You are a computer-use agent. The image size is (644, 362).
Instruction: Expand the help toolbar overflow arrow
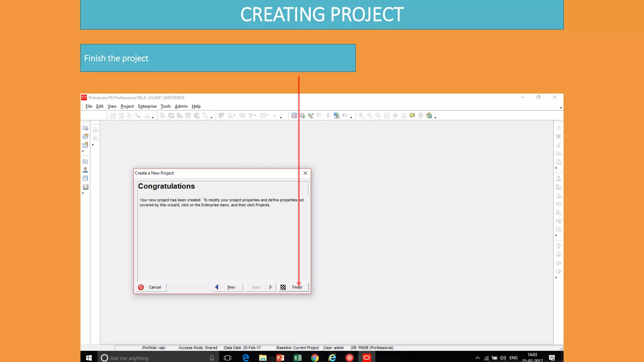pos(435,118)
